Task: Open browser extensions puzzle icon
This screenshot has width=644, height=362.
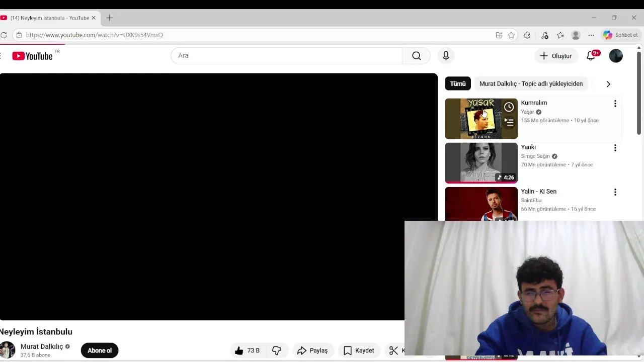Action: pyautogui.click(x=527, y=35)
